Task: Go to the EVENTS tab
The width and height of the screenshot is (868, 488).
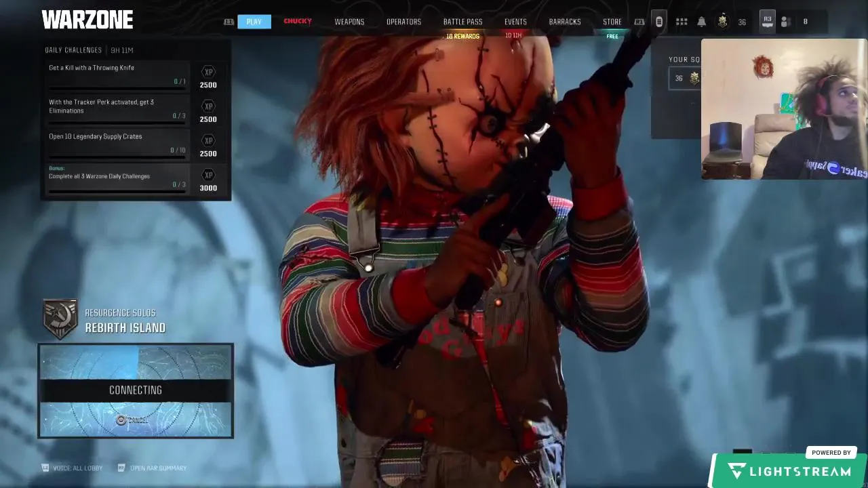Action: pyautogui.click(x=515, y=22)
